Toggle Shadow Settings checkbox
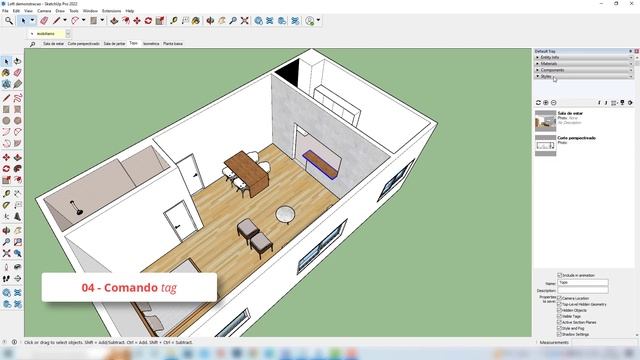The width and height of the screenshot is (640, 360). [560, 334]
